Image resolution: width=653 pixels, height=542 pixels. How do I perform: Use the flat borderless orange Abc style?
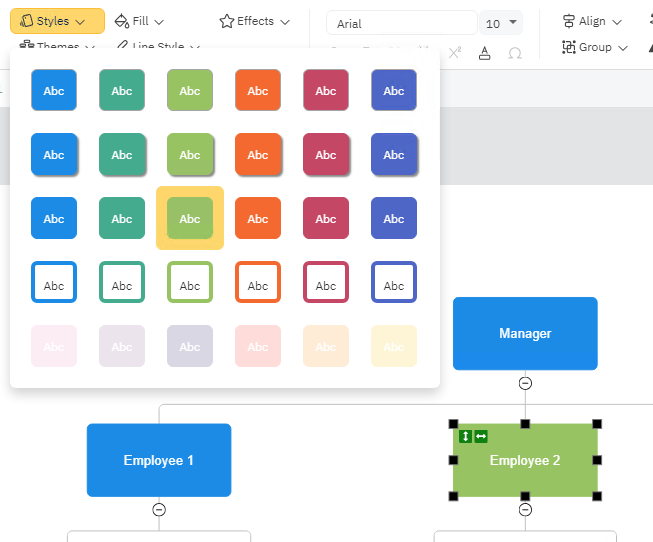click(x=258, y=218)
